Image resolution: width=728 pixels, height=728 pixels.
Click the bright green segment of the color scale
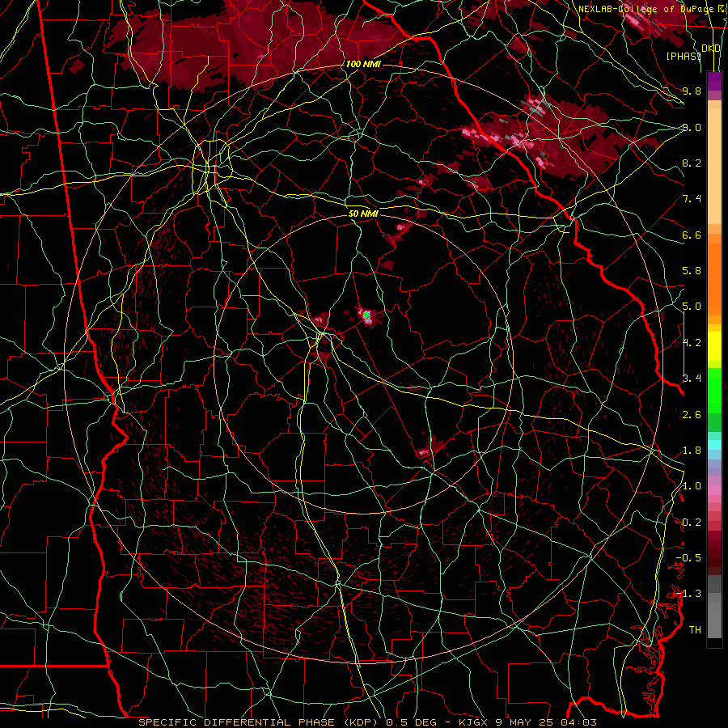714,390
